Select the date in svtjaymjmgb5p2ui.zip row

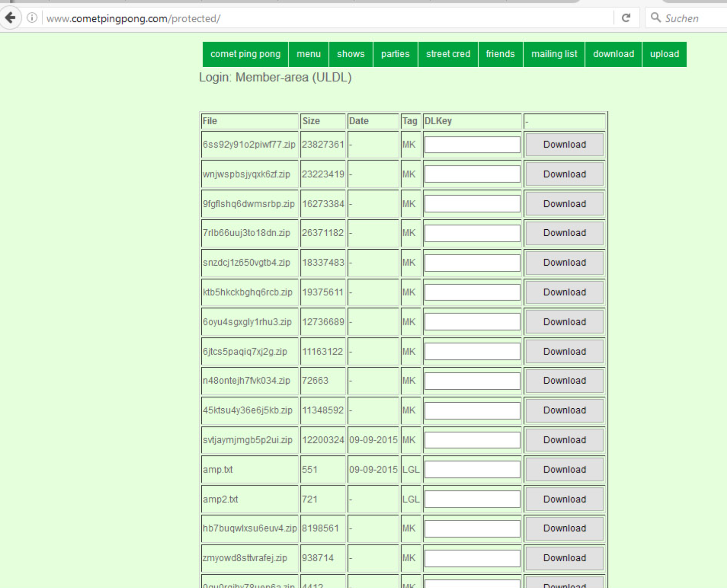click(x=373, y=440)
